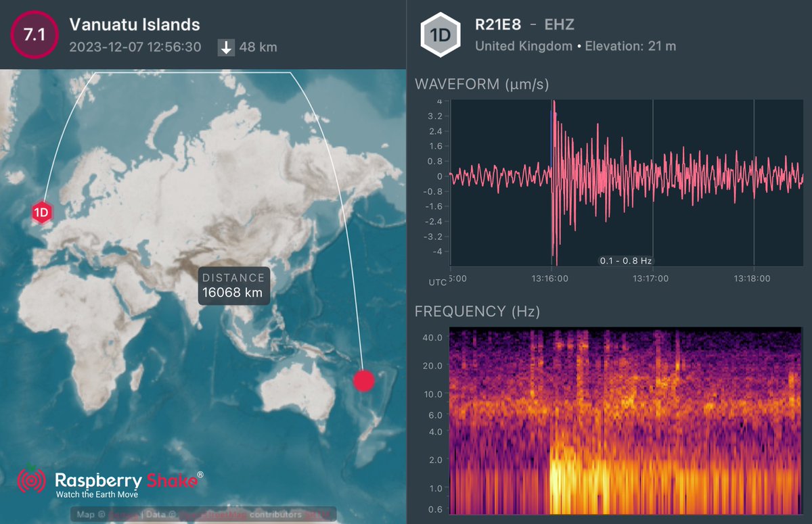Click the 10.0 frequency axis label
812x524 pixels.
pos(432,394)
